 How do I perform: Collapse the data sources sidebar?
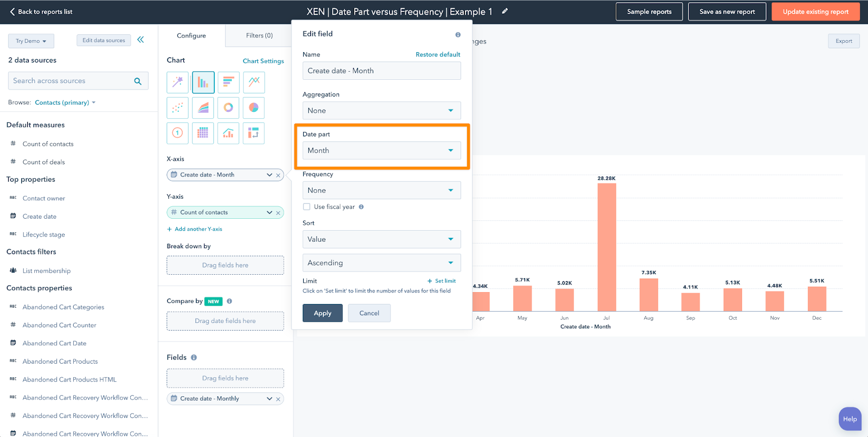[141, 40]
